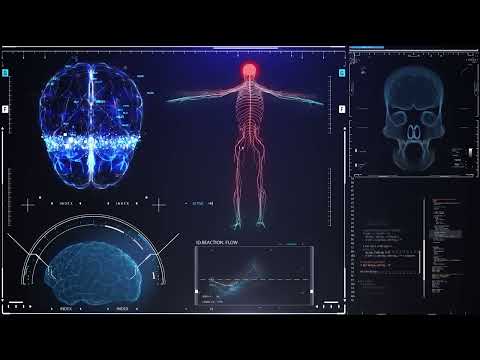Click the white gradient bar in the skull panel

(x=470, y=153)
